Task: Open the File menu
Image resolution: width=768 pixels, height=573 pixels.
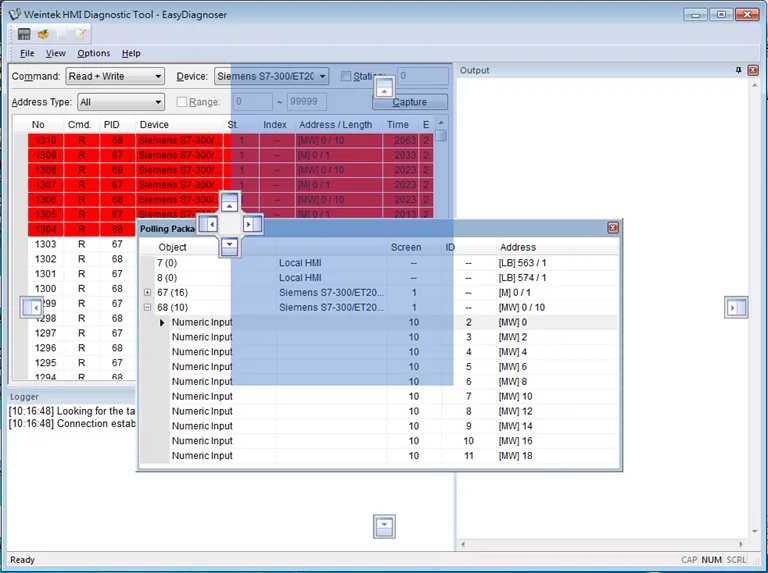Action: pos(27,53)
